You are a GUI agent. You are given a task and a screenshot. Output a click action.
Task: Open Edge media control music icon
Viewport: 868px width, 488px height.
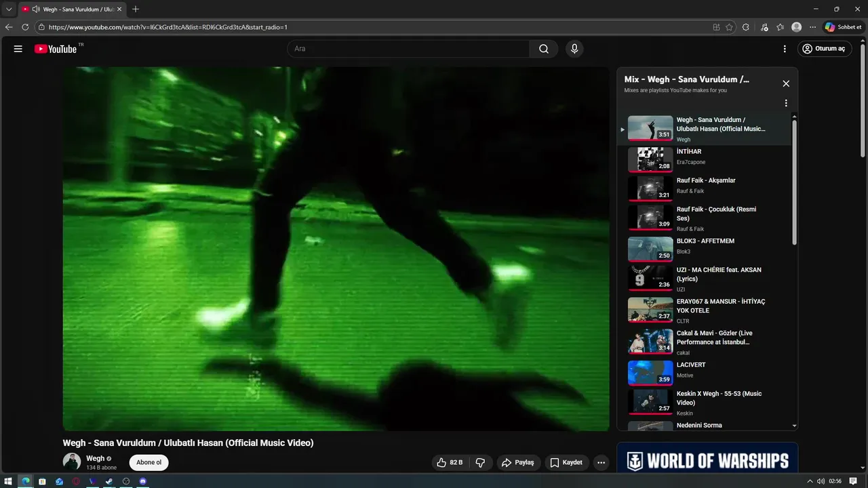coord(764,27)
